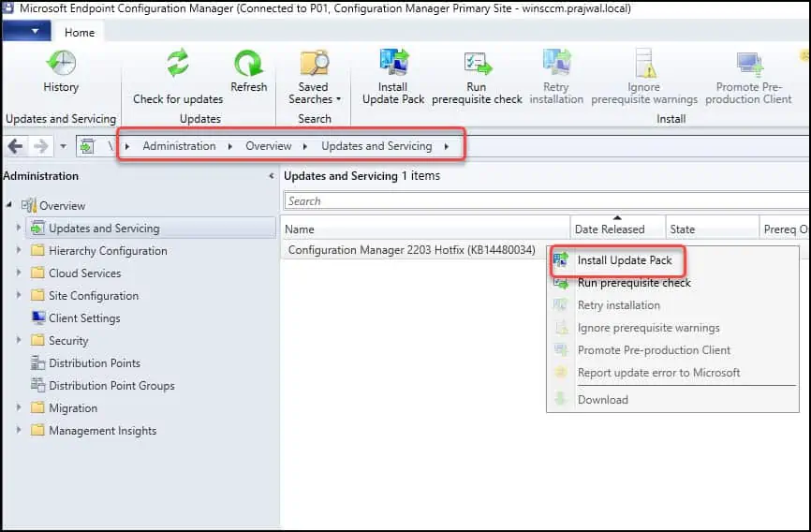Open the Saved Searches dropdown arrow
Viewport: 811px width, 532px height.
tap(338, 99)
